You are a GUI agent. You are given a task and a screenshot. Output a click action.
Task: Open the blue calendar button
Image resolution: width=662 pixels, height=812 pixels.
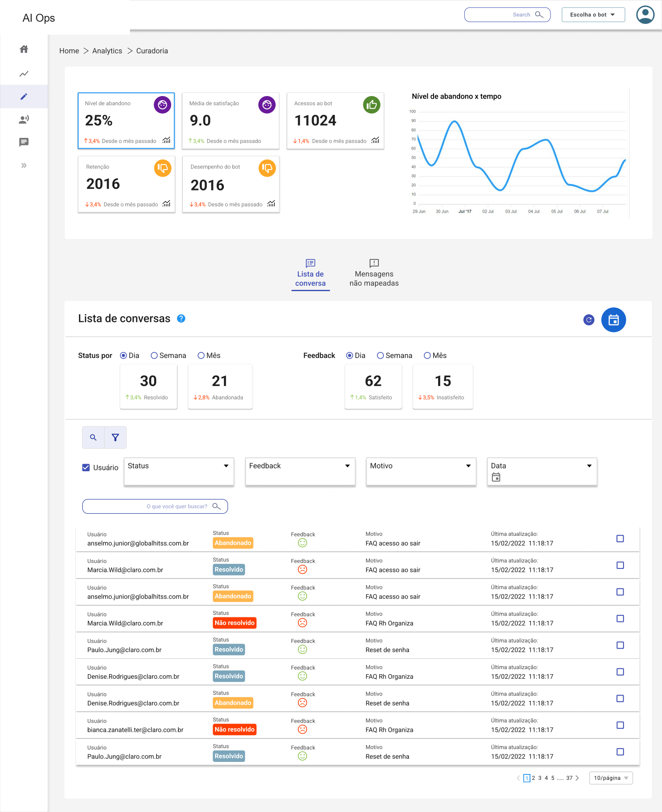point(614,320)
